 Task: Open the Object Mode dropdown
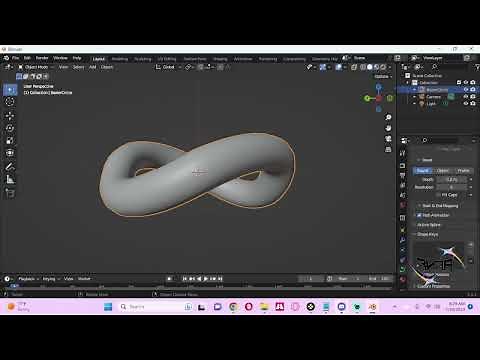[x=36, y=67]
